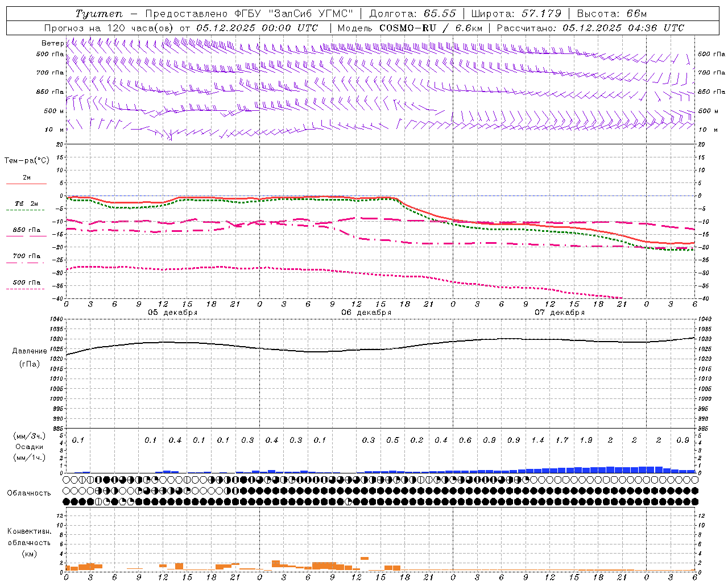Click "Прогноз на 120 часа(ов)" forecast text
The image size is (728, 582).
pyautogui.click(x=109, y=28)
